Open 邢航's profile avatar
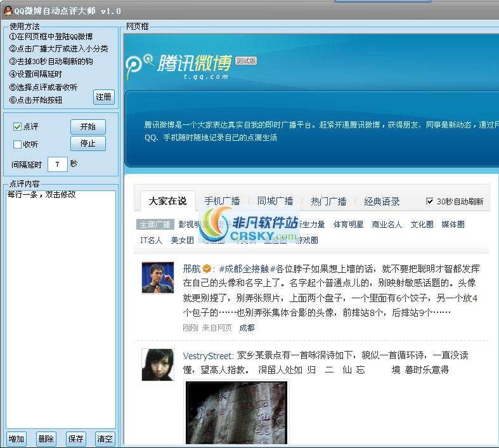The image size is (499, 448). 157,278
